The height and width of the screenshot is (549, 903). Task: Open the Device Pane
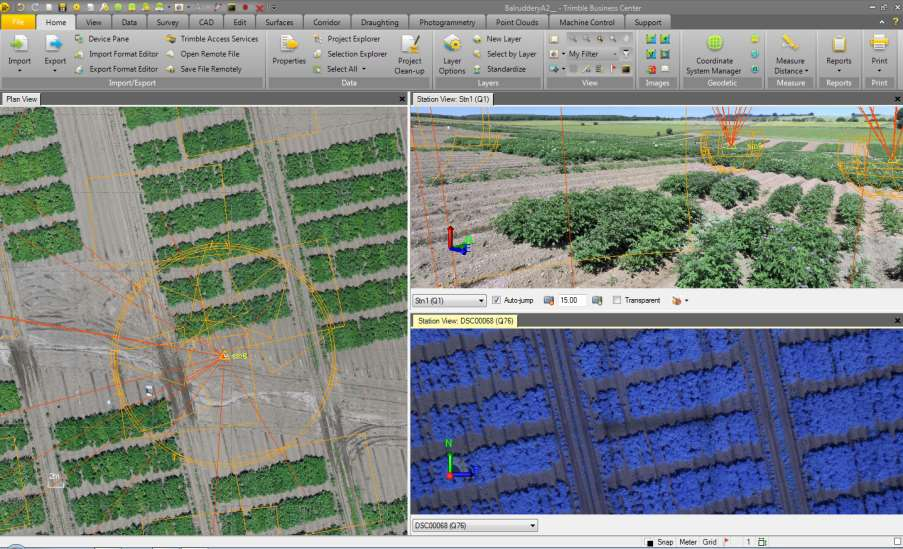click(x=102, y=39)
